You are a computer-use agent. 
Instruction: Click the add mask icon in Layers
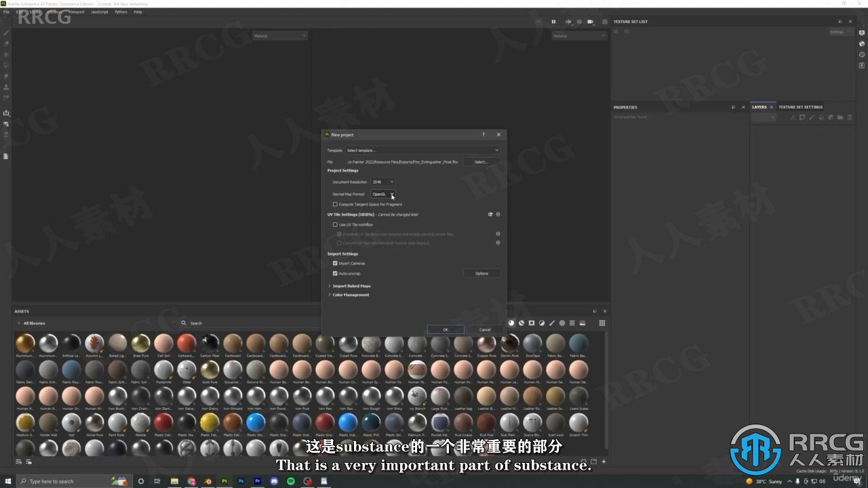pos(802,117)
